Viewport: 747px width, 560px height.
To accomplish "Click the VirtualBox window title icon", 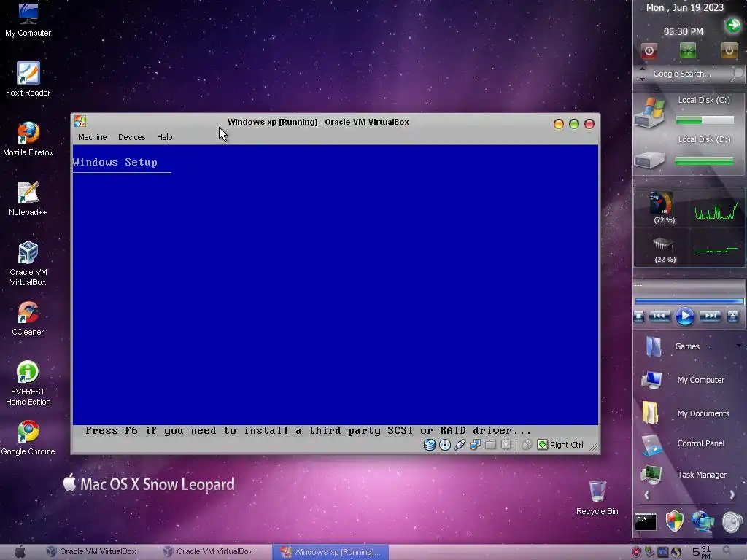I will (x=80, y=122).
